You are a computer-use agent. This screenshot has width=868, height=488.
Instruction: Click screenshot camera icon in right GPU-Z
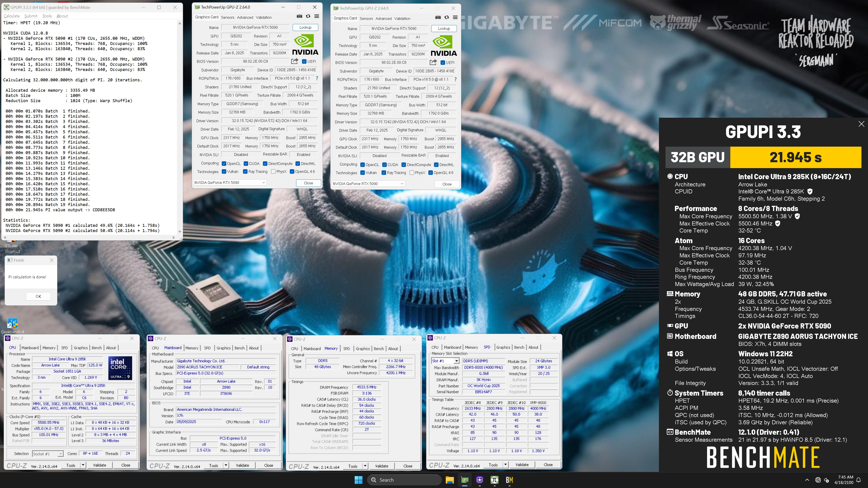438,17
